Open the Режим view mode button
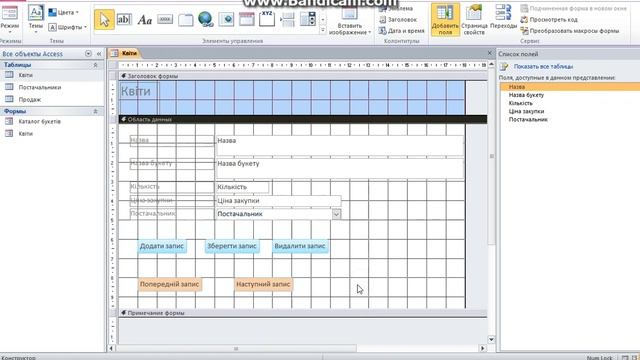640x360 pixels. pyautogui.click(x=9, y=18)
